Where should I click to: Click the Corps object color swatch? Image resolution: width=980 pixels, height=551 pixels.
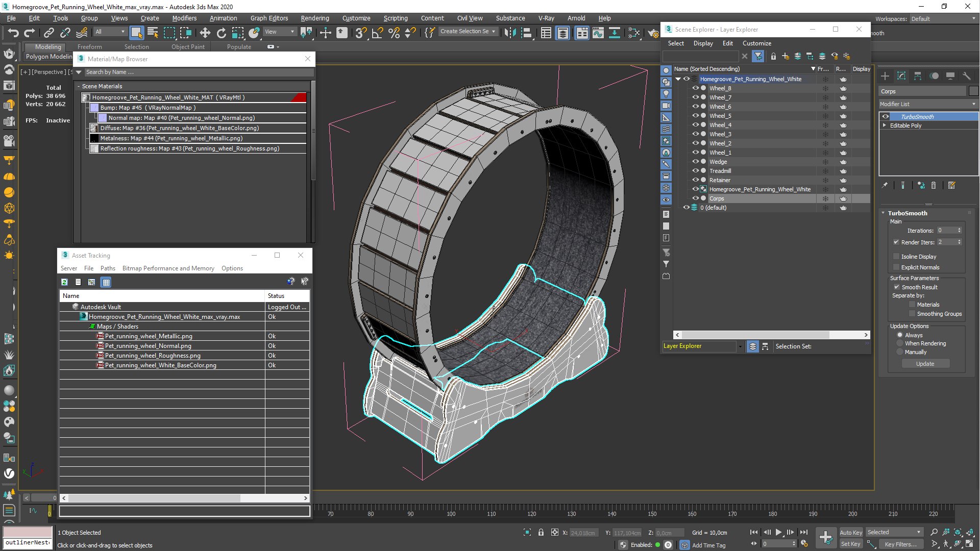[974, 91]
